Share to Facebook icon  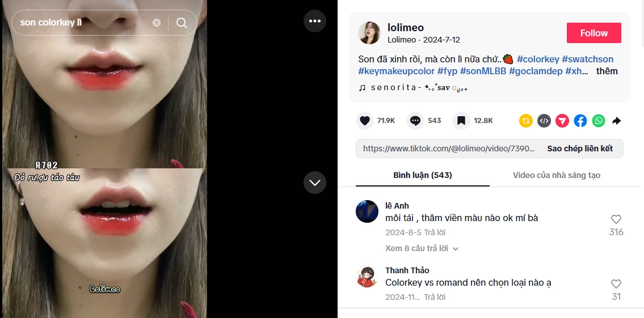click(580, 121)
